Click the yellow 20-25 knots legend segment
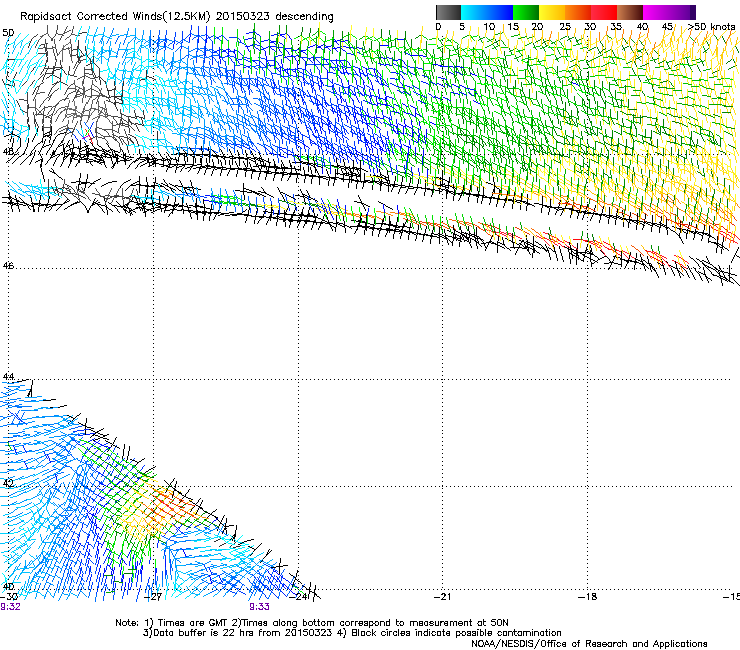This screenshot has height=650, width=740. 552,12
